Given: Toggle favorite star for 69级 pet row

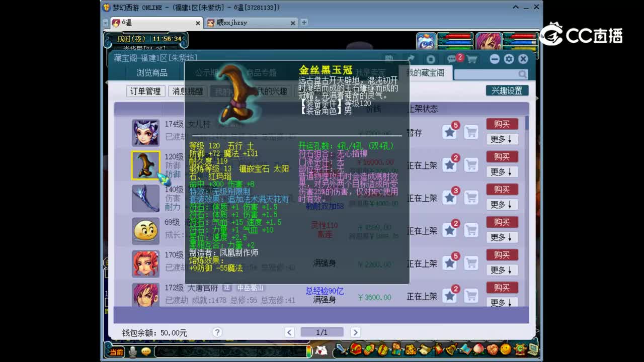Looking at the screenshot, I should click(450, 230).
